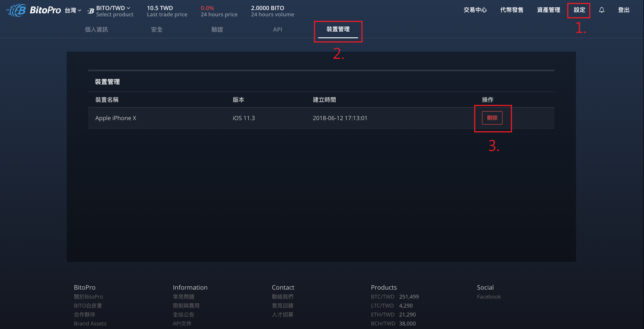Switch to the 安全 tab
Image resolution: width=644 pixels, height=329 pixels.
tap(157, 30)
